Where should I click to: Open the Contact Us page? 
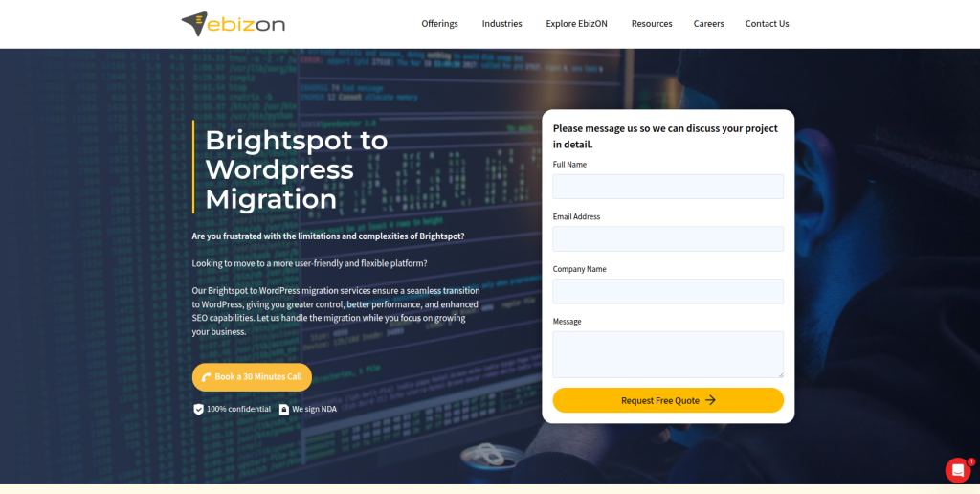tap(767, 24)
